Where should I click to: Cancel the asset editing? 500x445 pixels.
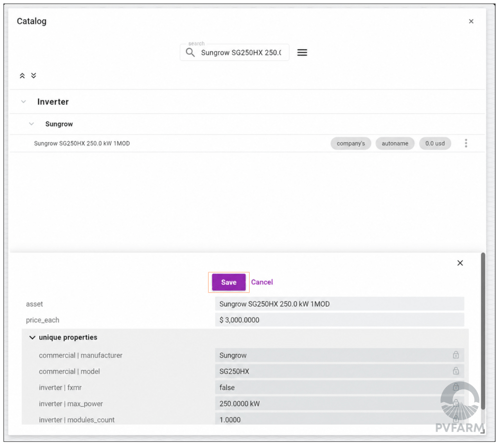[x=262, y=282]
